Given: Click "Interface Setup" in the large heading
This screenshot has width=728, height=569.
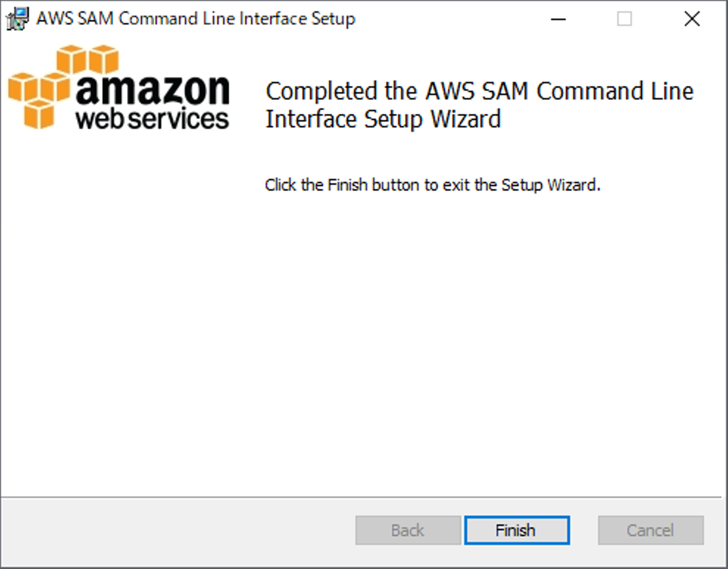Looking at the screenshot, I should [345, 120].
